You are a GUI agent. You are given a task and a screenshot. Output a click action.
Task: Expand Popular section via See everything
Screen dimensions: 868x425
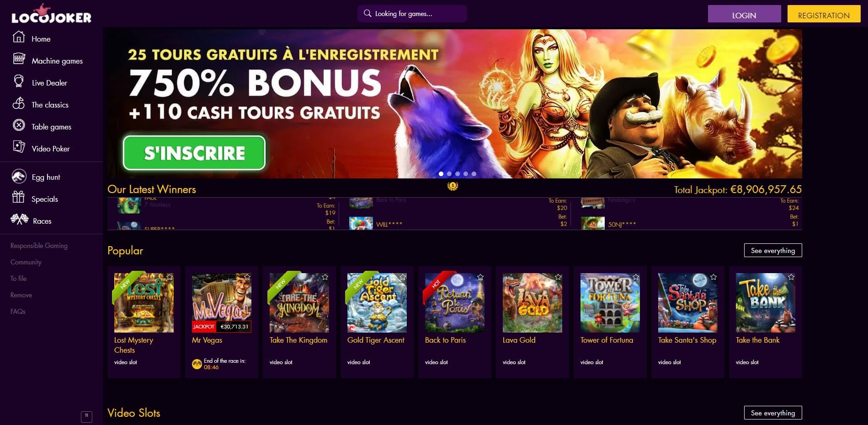tap(773, 250)
